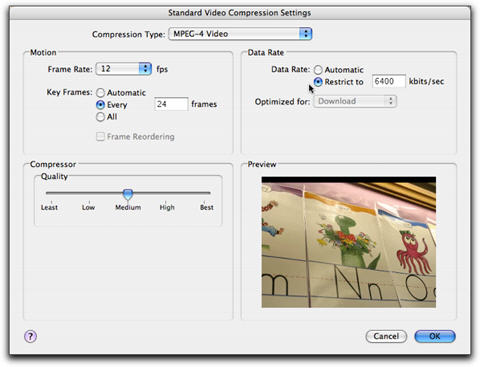Select Automatic key frames radio button
Screen dimensions: 480x367
[x=100, y=93]
